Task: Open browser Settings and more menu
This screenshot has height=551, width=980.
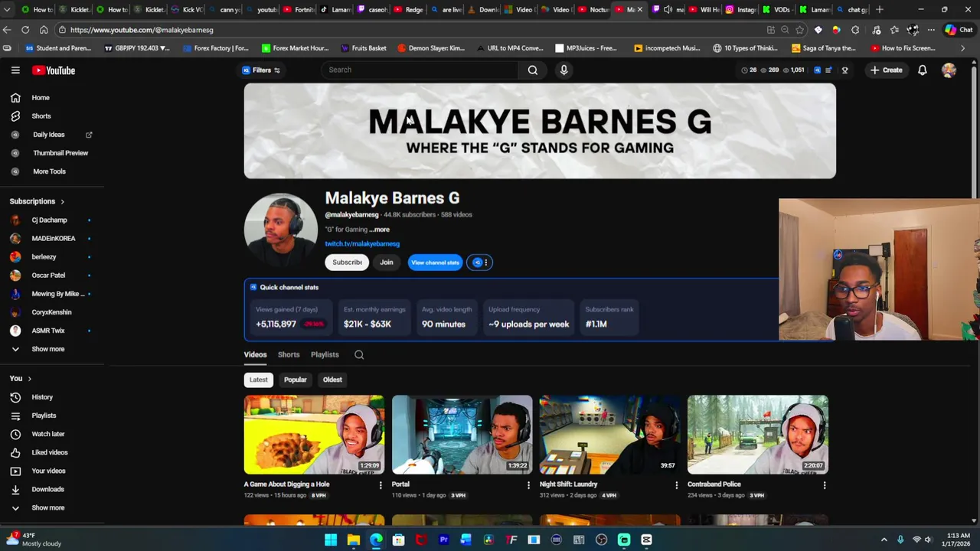Action: (x=931, y=30)
